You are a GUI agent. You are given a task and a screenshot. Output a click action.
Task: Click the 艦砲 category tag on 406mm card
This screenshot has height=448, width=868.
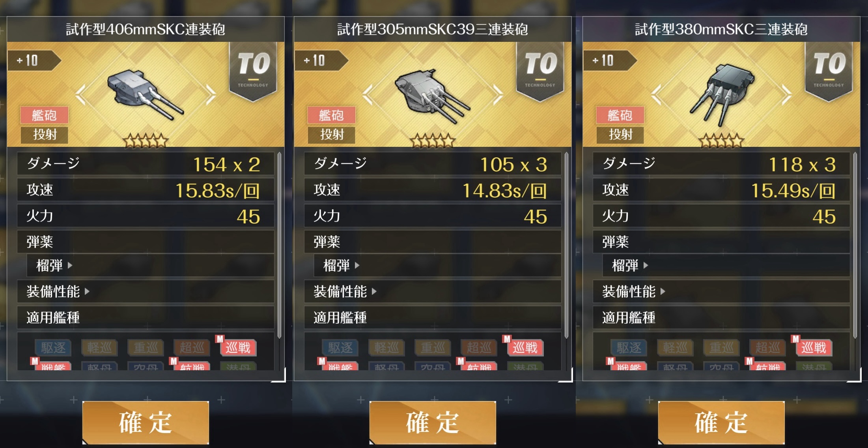click(x=44, y=115)
